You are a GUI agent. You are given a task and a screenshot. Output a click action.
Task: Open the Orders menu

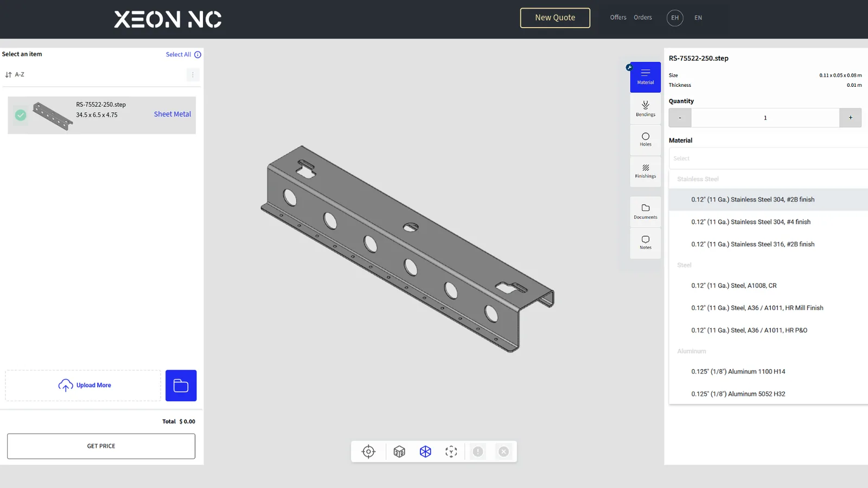pos(643,17)
